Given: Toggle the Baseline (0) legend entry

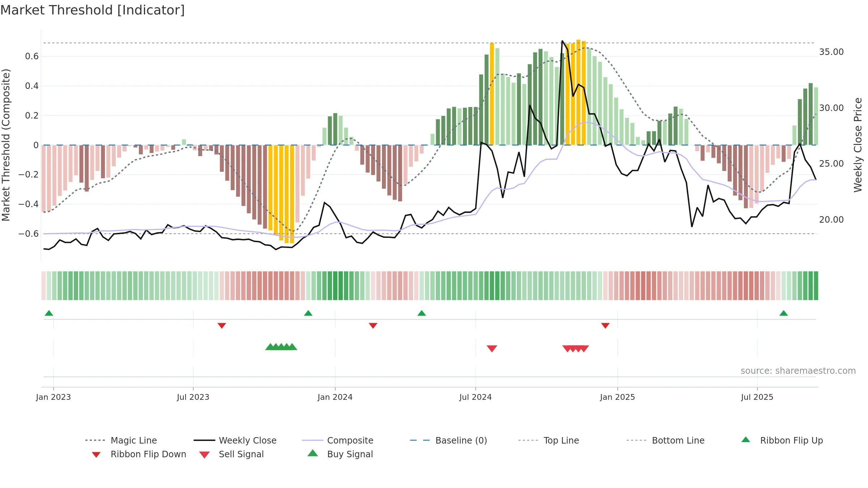Looking at the screenshot, I should tap(448, 440).
